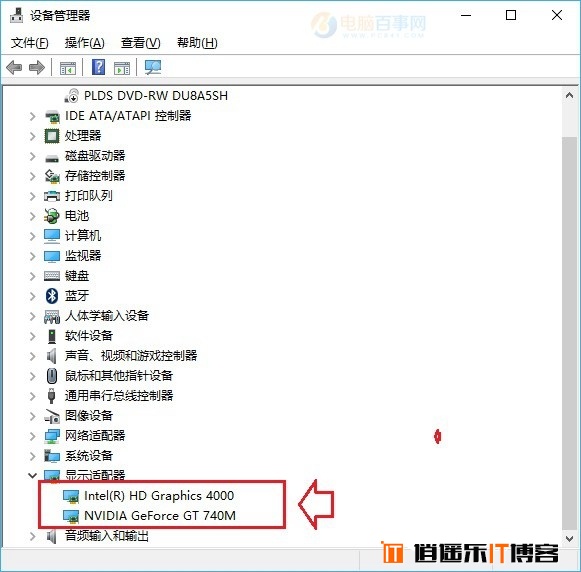Open the 查看(V) menu

(141, 43)
